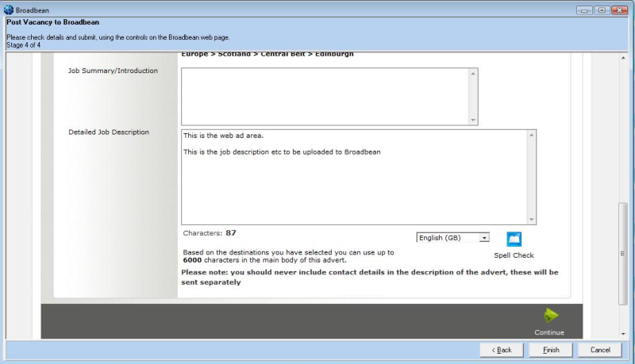Click the Back button
This screenshot has width=635, height=364.
click(502, 350)
